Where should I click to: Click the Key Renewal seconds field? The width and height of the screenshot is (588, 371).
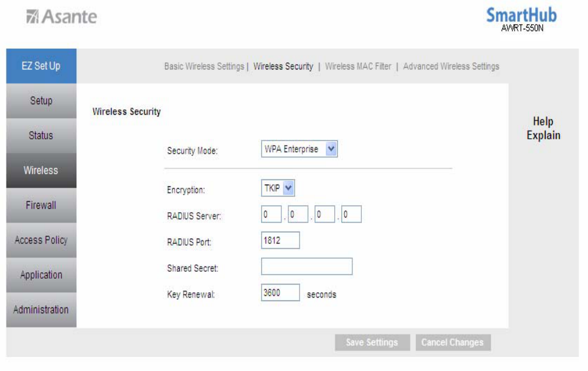point(280,292)
